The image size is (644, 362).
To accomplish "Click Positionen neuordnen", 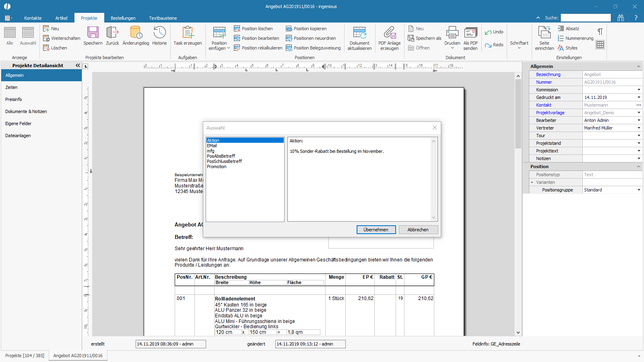I will [311, 38].
